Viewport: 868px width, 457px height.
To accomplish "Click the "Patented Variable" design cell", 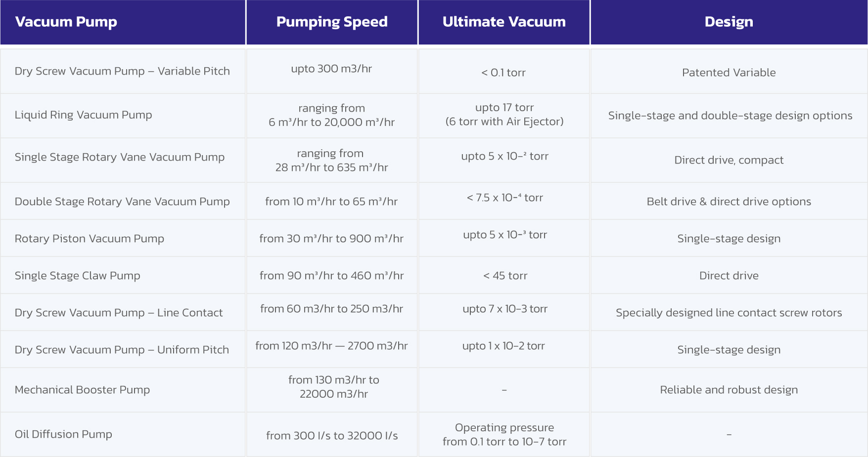I will [x=729, y=73].
